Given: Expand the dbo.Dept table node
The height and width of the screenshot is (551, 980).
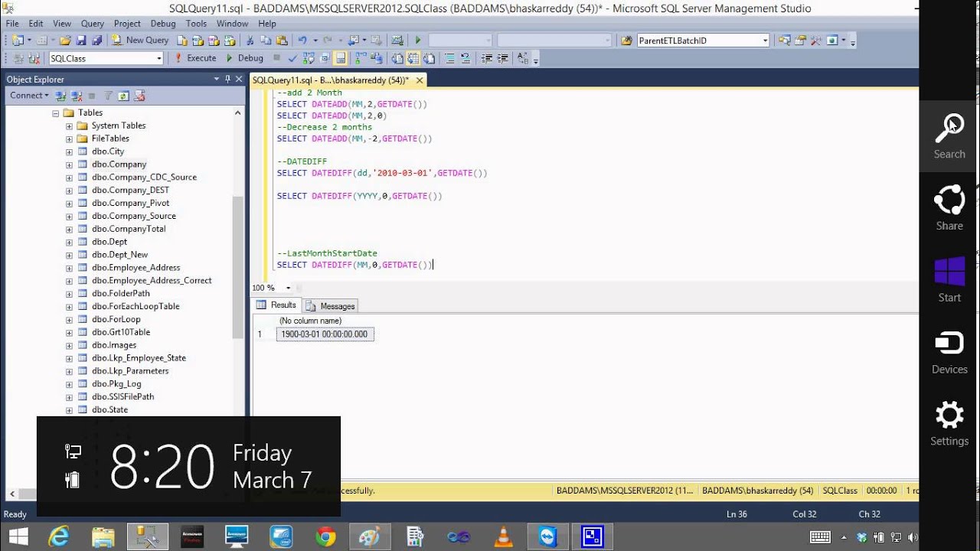Looking at the screenshot, I should tap(69, 243).
